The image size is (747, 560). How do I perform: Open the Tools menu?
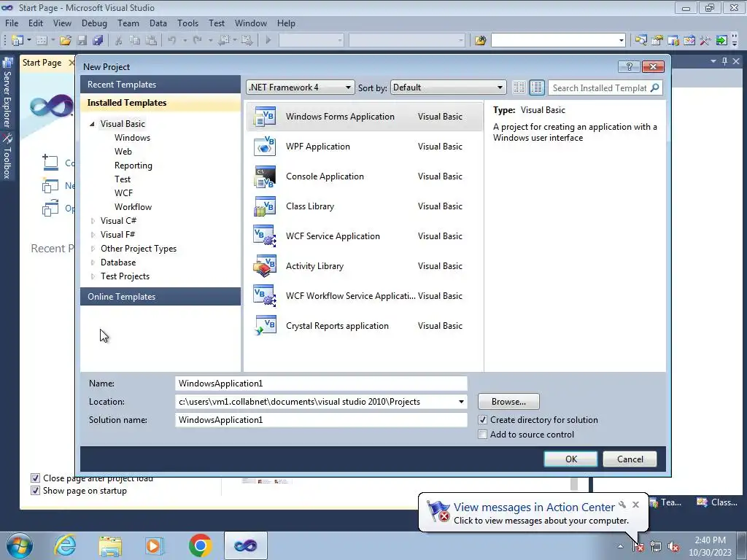pos(187,23)
